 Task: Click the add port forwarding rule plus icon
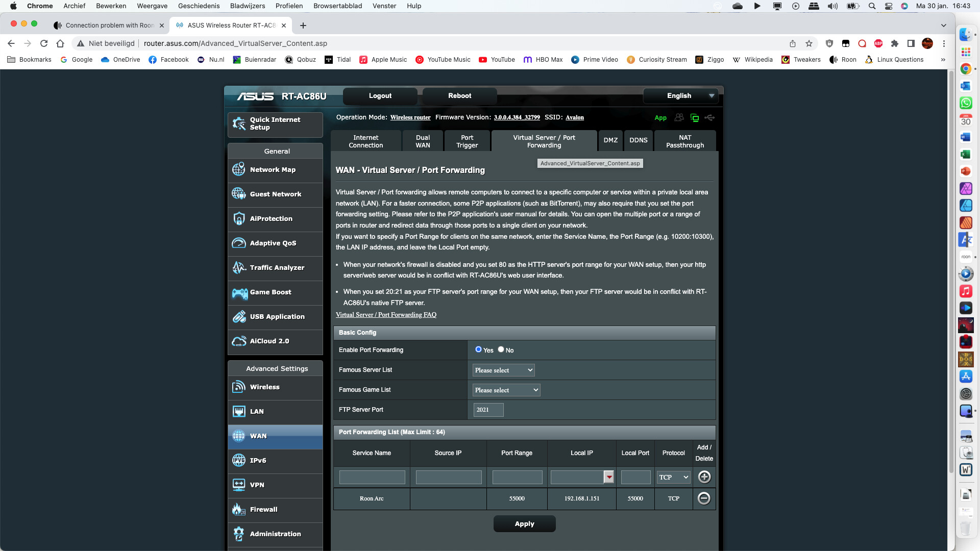point(704,477)
